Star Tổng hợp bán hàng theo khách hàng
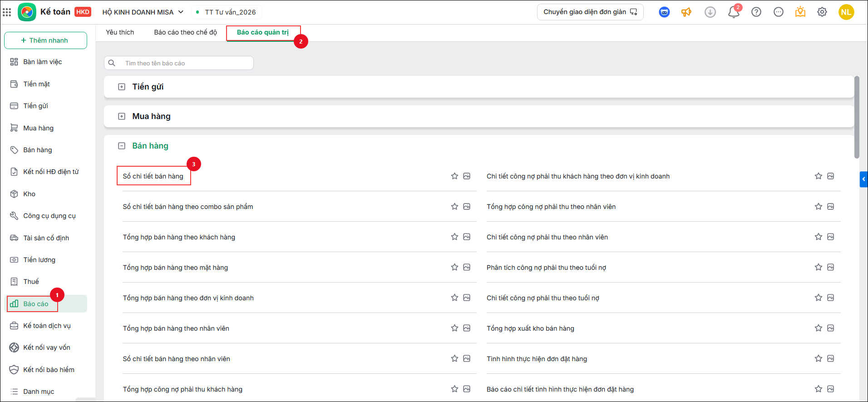 (454, 237)
